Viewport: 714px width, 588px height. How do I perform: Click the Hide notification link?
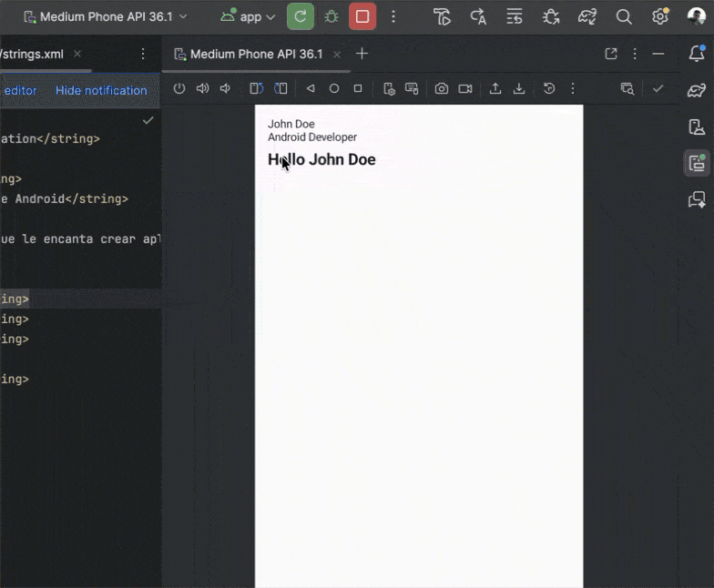point(101,90)
